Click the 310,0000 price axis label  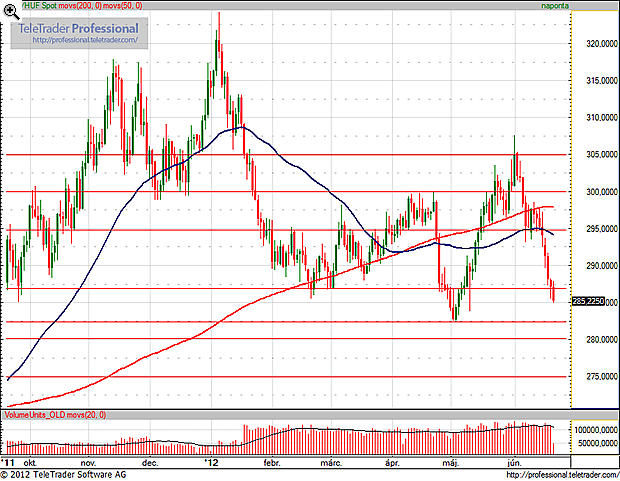[x=591, y=117]
